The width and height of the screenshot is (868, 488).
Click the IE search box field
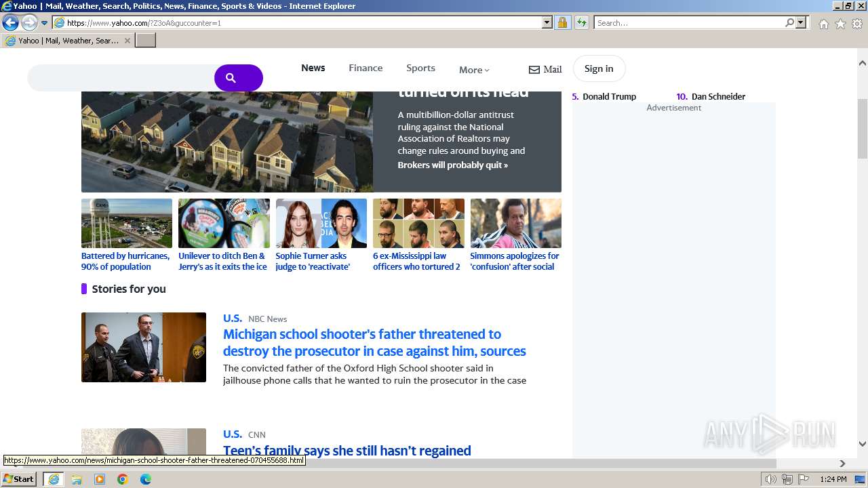point(688,23)
